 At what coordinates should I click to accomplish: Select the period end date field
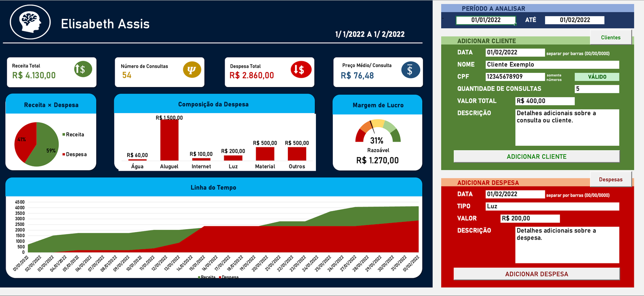click(574, 20)
